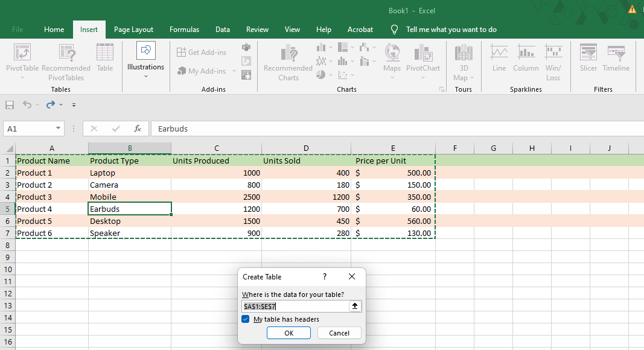Click the Help question mark in dialog

(x=325, y=276)
